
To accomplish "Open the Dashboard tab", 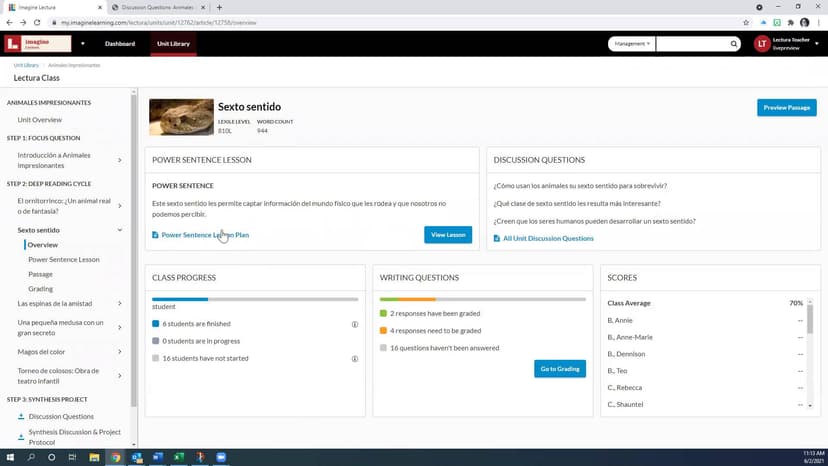I will tap(120, 44).
